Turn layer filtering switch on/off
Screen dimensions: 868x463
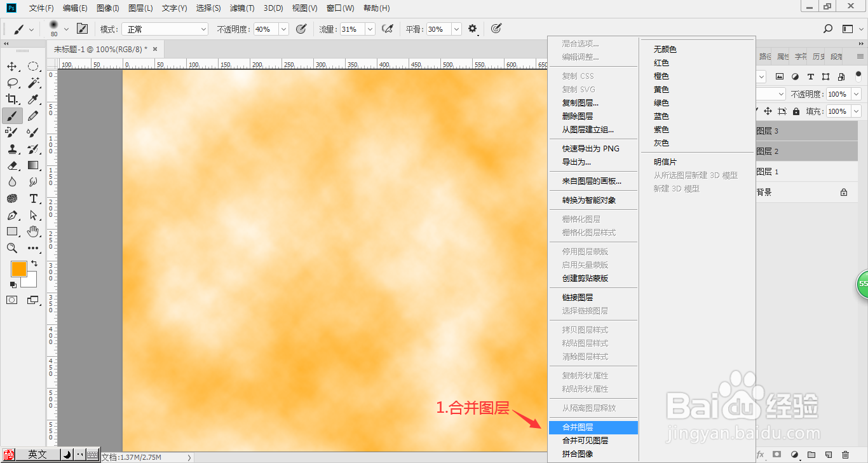pyautogui.click(x=858, y=76)
